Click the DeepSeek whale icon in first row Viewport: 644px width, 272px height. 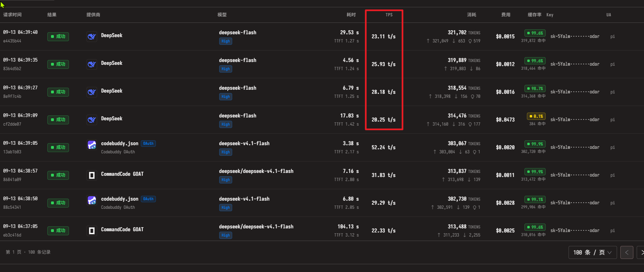click(92, 37)
